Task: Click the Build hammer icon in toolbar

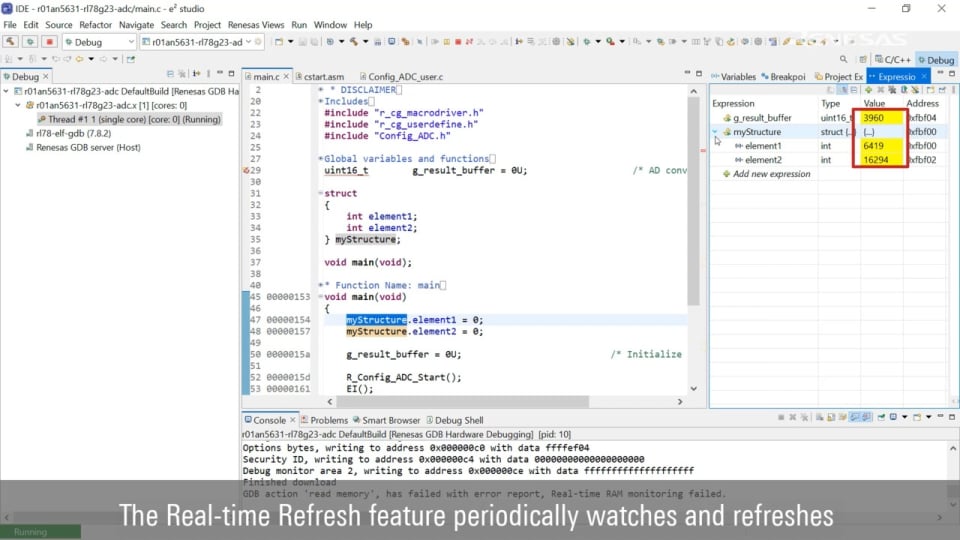Action: pyautogui.click(x=11, y=42)
